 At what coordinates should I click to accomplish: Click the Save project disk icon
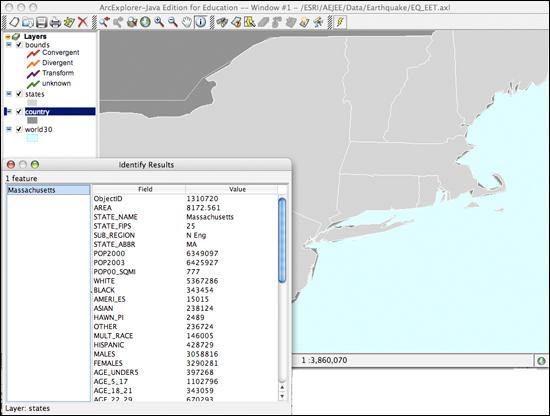(x=41, y=22)
